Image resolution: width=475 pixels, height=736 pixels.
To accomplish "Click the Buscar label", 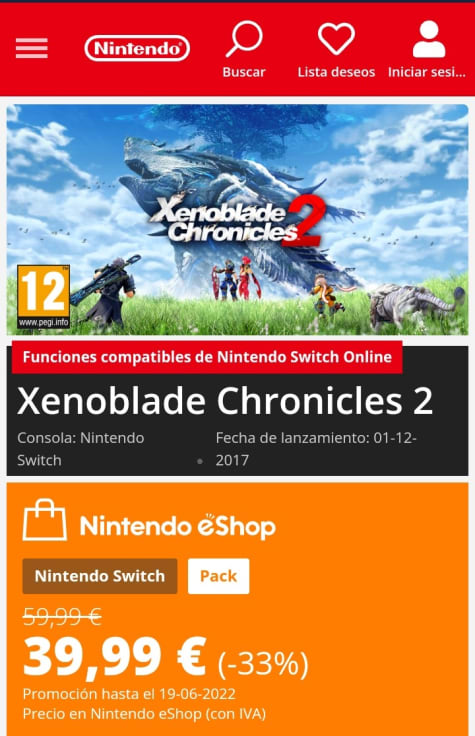I will click(x=244, y=72).
